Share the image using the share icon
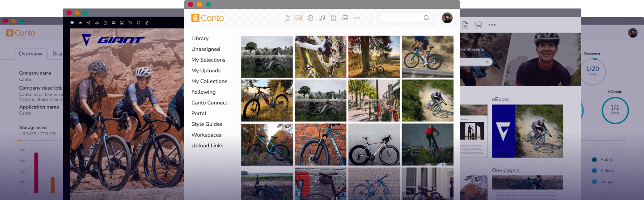This screenshot has height=200, width=644. click(x=89, y=22)
